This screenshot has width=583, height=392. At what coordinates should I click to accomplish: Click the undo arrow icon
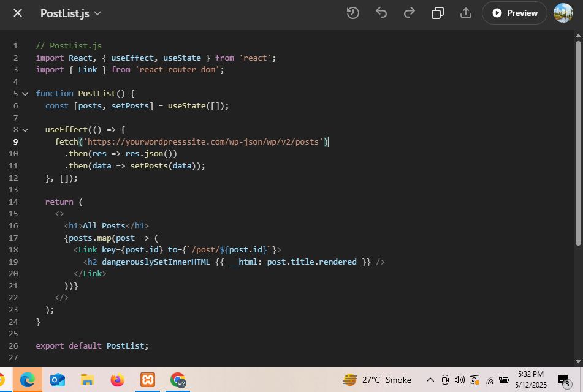click(381, 13)
